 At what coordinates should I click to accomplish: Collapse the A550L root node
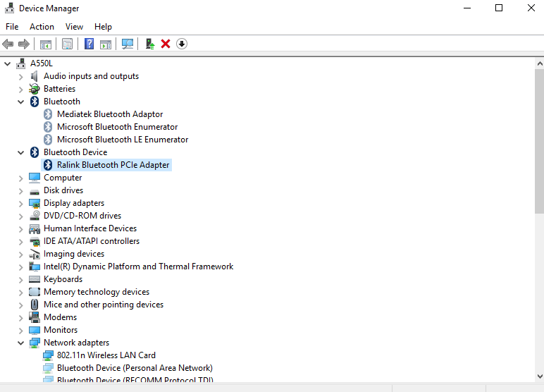pyautogui.click(x=7, y=64)
